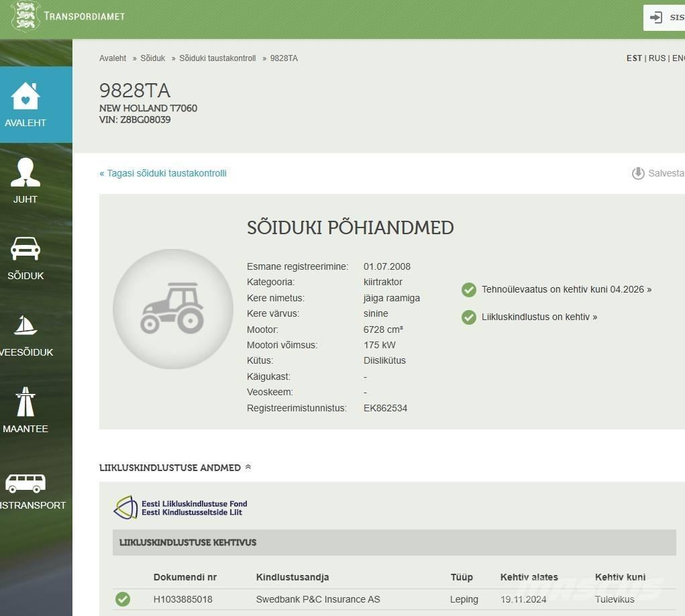Click the login arrow icon at top right

point(655,17)
